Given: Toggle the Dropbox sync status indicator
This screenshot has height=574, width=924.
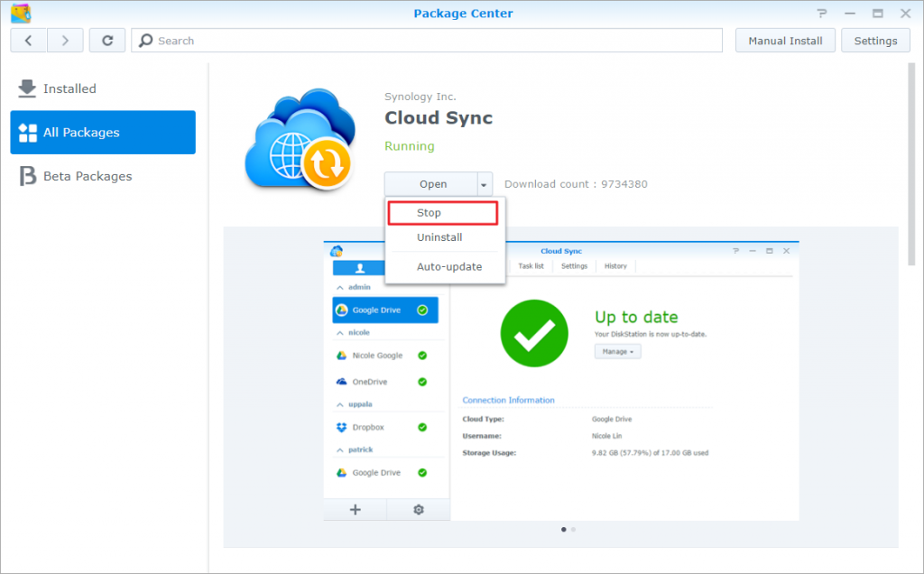Looking at the screenshot, I should pos(421,426).
